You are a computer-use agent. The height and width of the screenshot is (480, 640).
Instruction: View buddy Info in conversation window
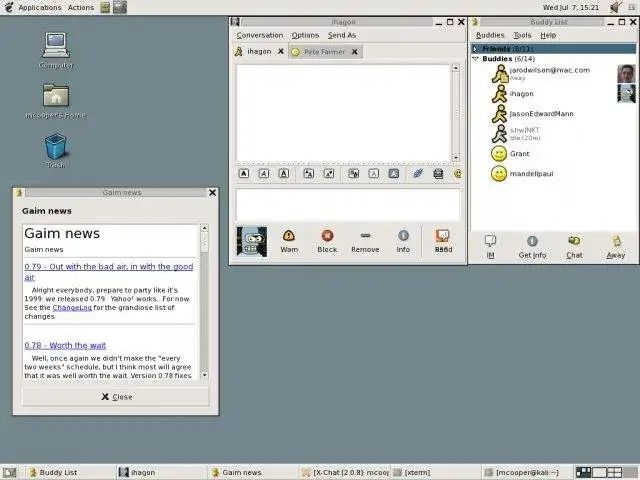pos(403,241)
